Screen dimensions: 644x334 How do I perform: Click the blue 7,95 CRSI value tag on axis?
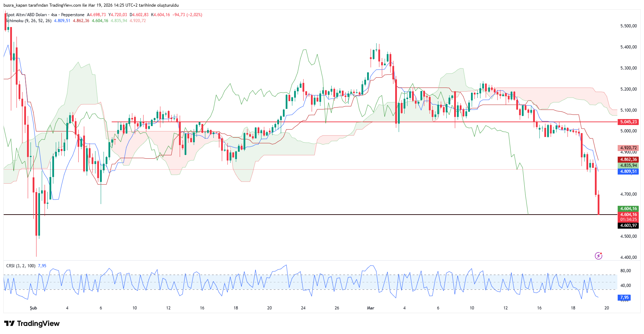[624, 297]
